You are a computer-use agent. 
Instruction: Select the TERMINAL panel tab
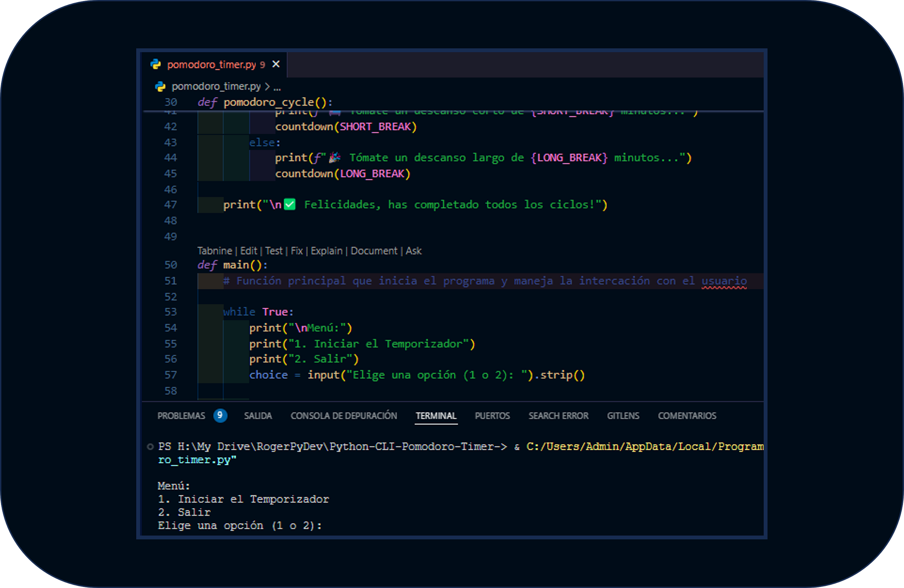[x=436, y=416]
